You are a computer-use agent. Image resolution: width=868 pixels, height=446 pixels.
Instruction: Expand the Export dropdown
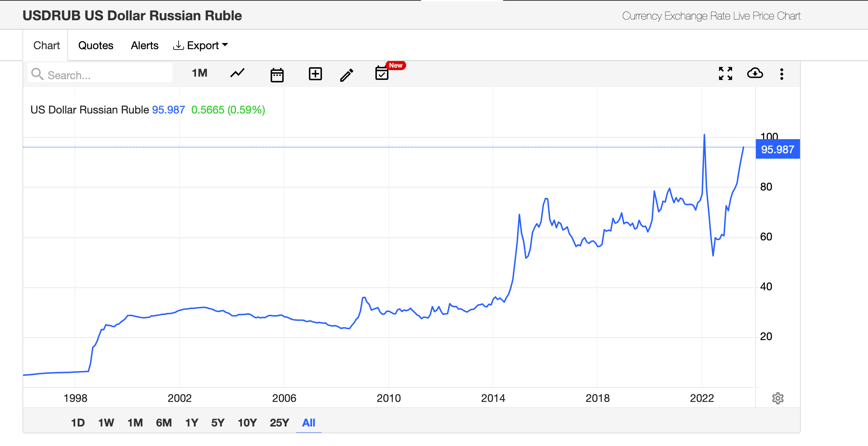pyautogui.click(x=201, y=46)
